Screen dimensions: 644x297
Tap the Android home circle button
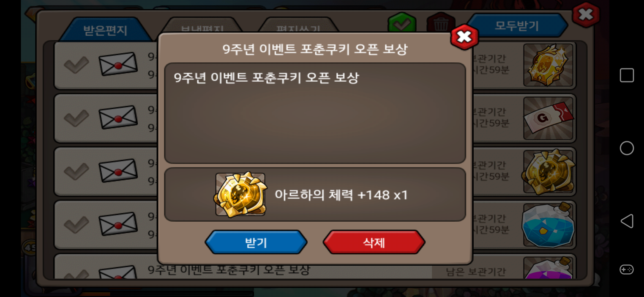pos(627,148)
